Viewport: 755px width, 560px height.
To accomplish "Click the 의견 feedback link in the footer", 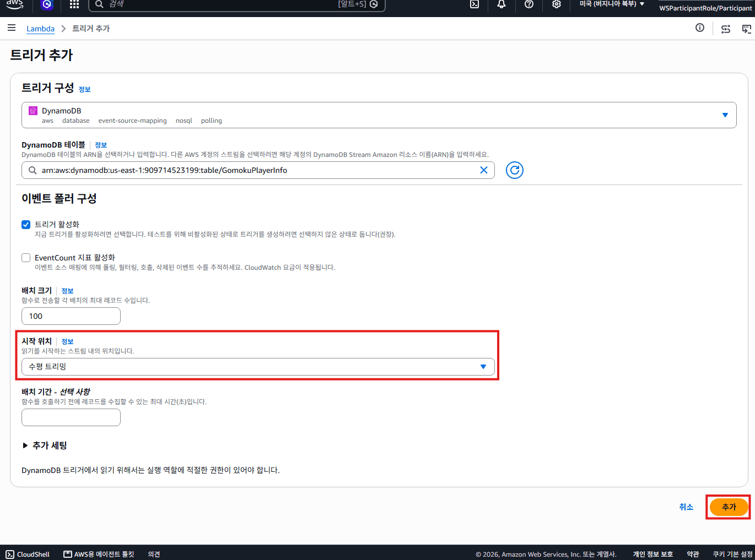I will click(154, 554).
